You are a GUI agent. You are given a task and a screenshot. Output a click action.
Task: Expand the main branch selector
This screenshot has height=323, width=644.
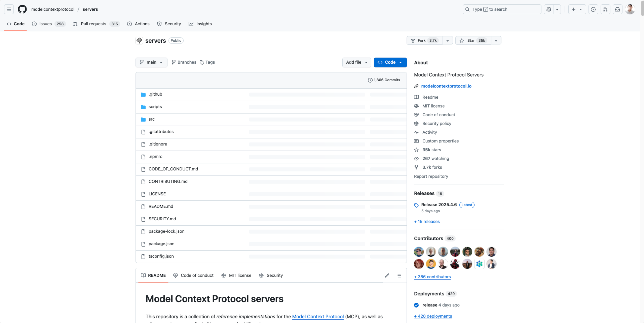[x=151, y=62]
